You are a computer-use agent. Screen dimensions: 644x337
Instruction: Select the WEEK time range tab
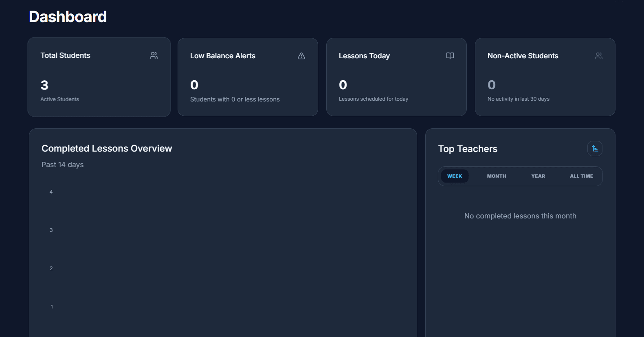[455, 176]
